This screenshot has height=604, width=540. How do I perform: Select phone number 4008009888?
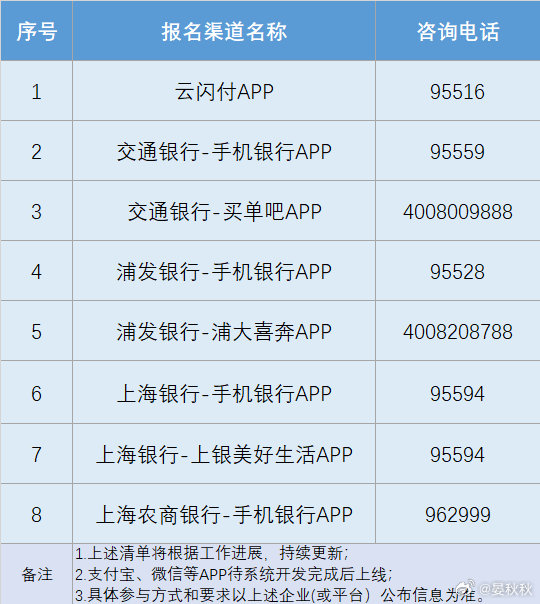coord(458,212)
